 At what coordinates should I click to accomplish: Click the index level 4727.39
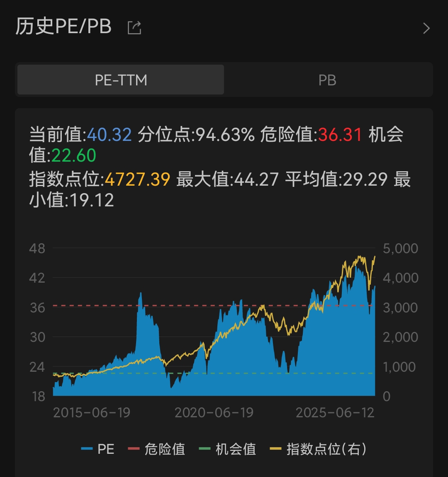[x=137, y=179]
